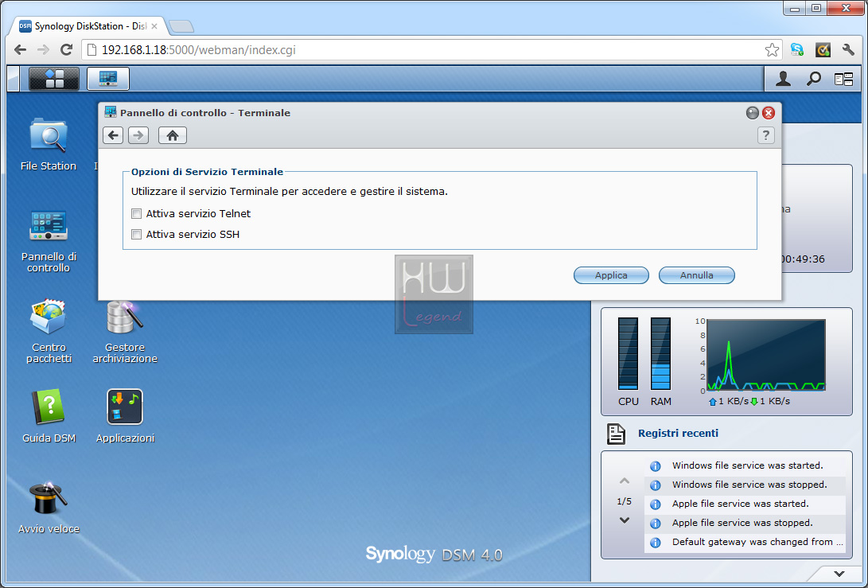
Task: Open the user account options icon
Action: coord(783,79)
